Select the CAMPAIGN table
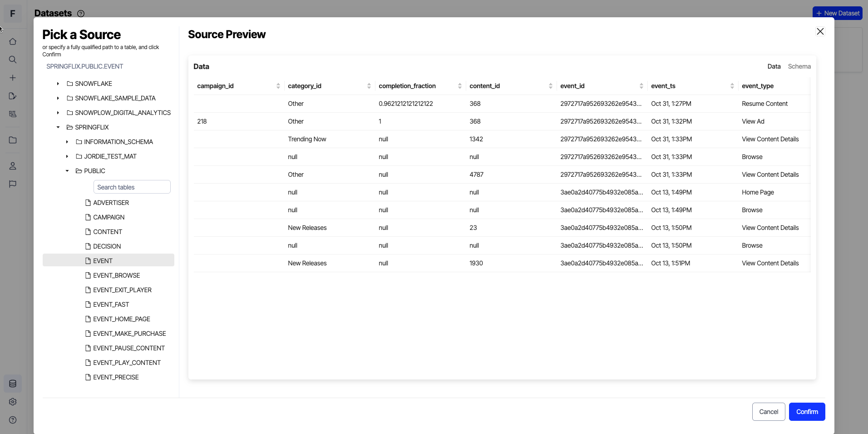This screenshot has height=434, width=868. pos(108,217)
